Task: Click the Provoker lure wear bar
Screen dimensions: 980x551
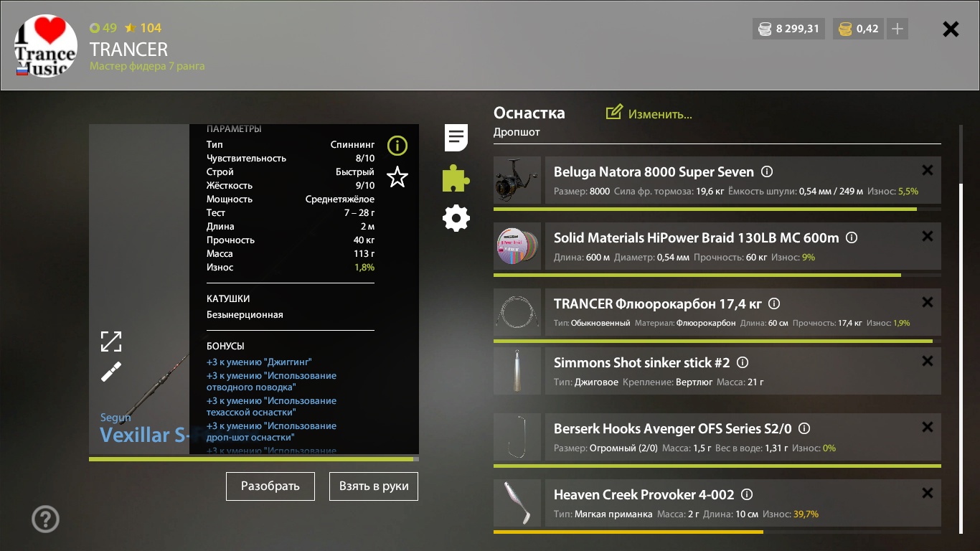Action: pyautogui.click(x=717, y=532)
